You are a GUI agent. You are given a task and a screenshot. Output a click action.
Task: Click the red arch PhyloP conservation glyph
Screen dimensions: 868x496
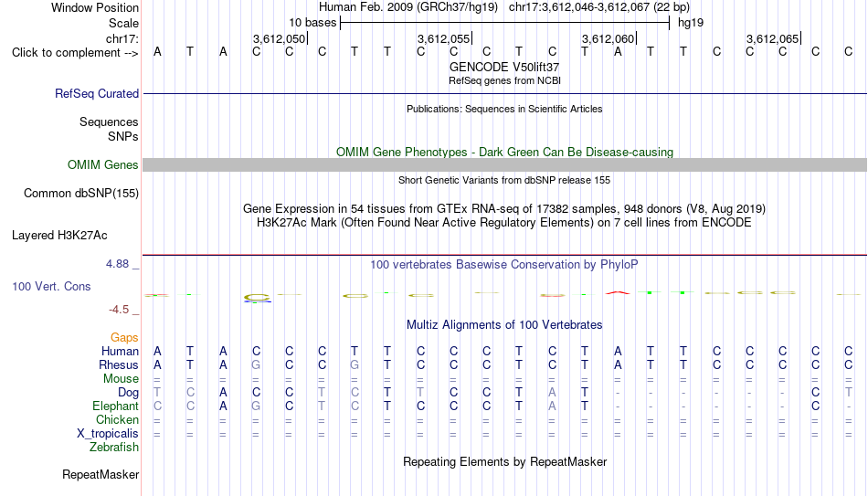pyautogui.click(x=618, y=292)
